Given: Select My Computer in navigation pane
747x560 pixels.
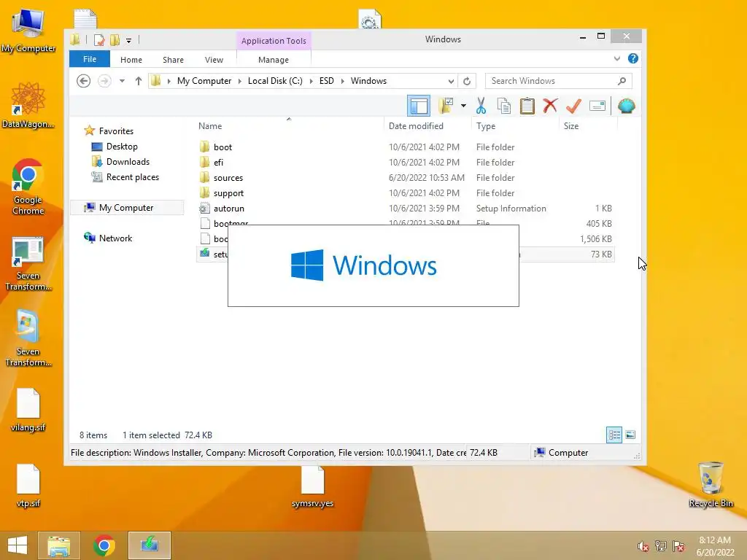Looking at the screenshot, I should pyautogui.click(x=126, y=208).
